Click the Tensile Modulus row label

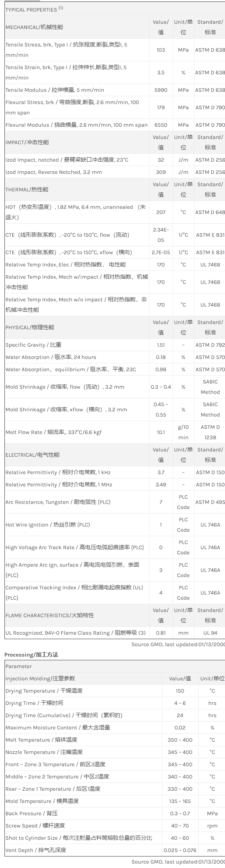click(x=55, y=90)
